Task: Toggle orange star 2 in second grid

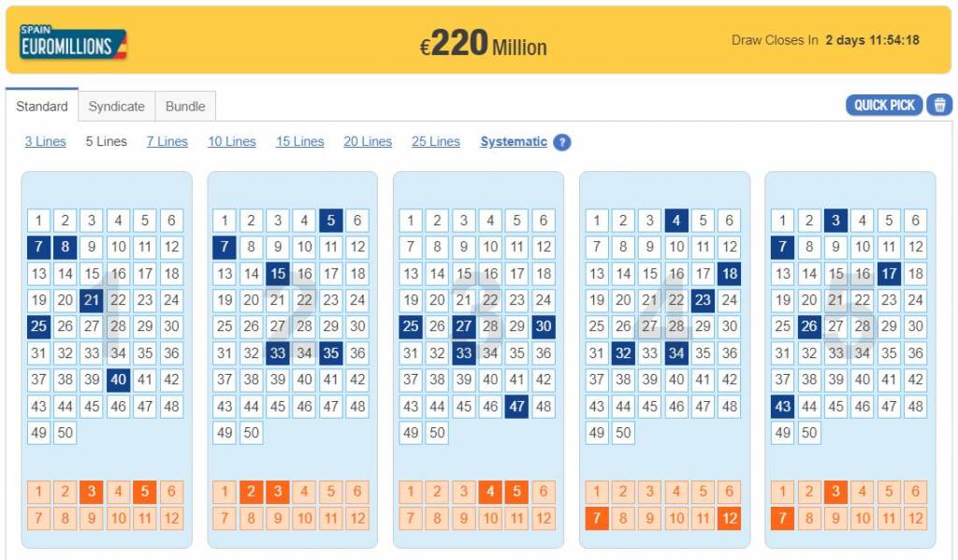Action: click(251, 492)
